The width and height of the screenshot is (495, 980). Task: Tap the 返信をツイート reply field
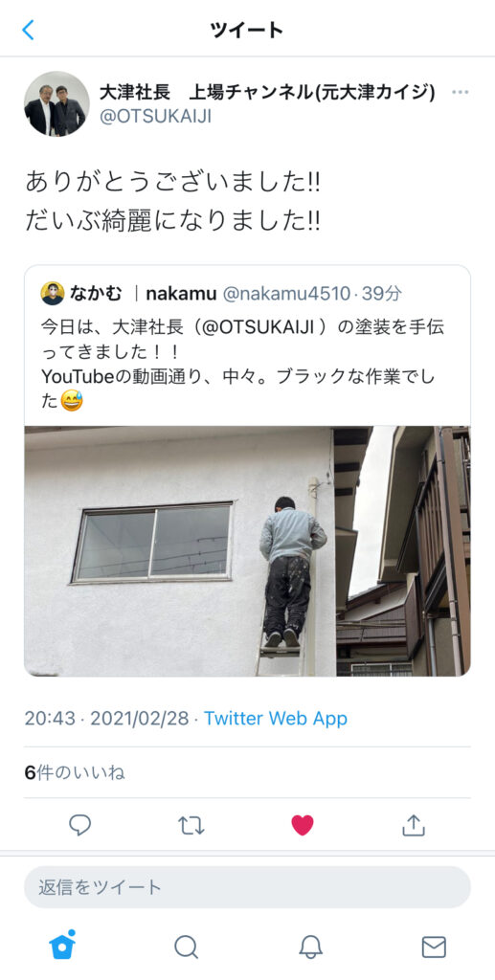coord(247,887)
